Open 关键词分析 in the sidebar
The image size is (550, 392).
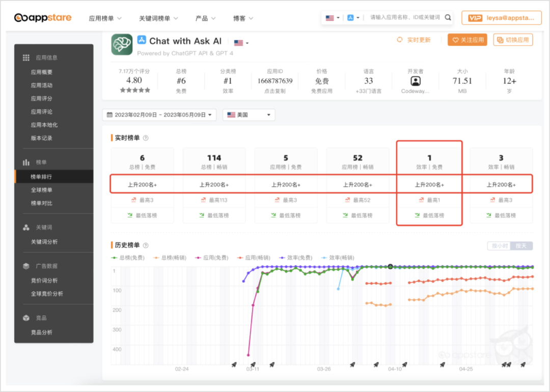pos(44,242)
